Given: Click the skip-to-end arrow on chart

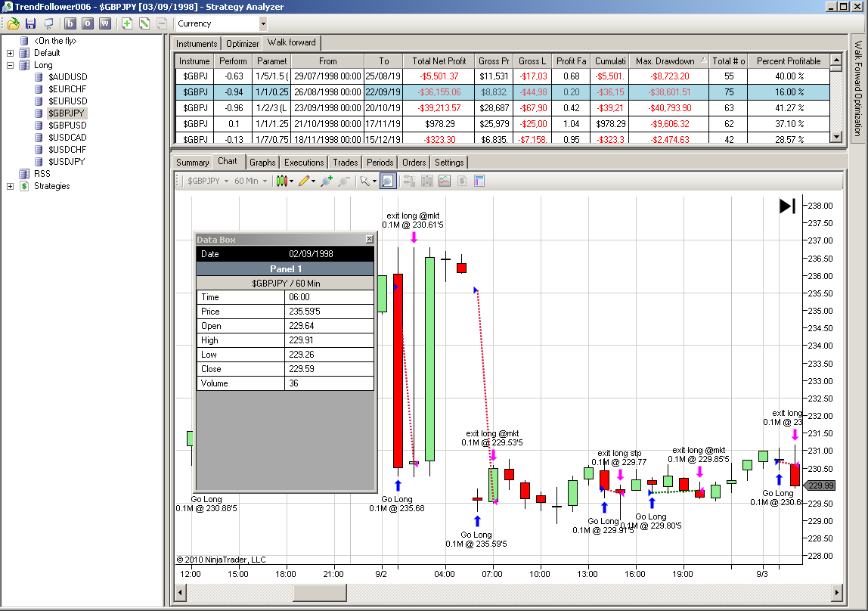Looking at the screenshot, I should 787,206.
